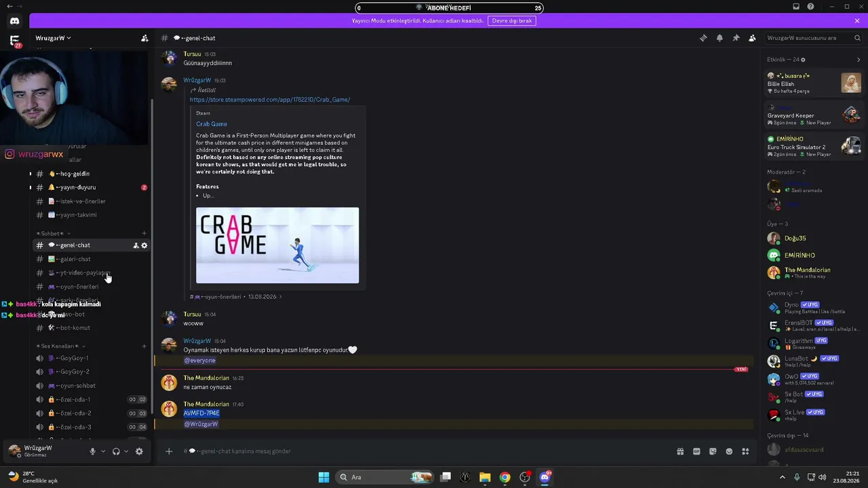Click the @WrüzgarW mention in last message
The width and height of the screenshot is (868, 488).
(201, 424)
